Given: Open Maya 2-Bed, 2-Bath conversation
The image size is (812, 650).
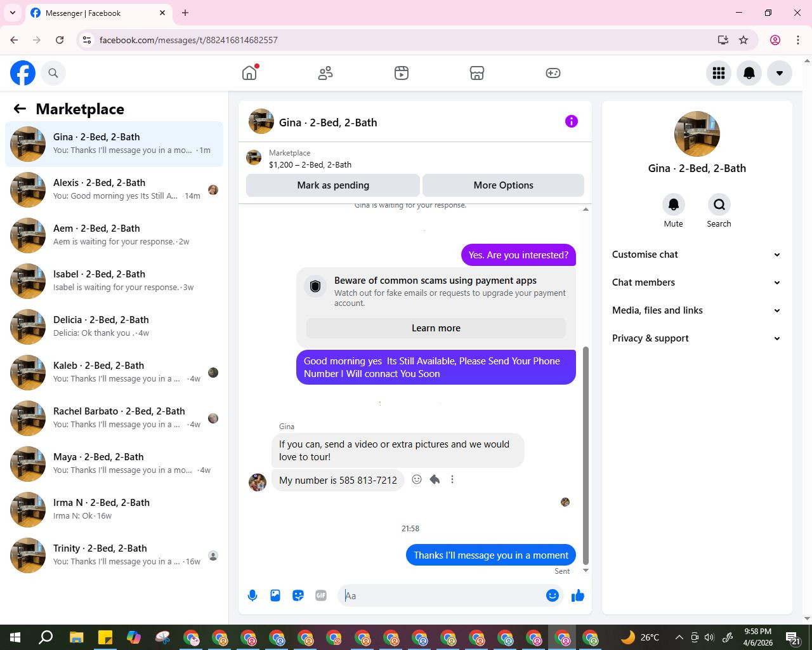Looking at the screenshot, I should 114,464.
